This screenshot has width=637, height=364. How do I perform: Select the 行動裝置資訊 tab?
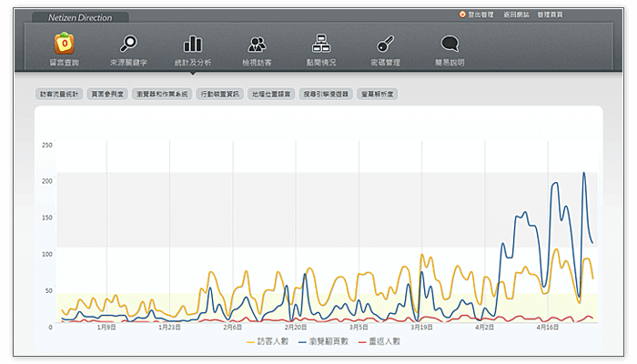coord(220,94)
